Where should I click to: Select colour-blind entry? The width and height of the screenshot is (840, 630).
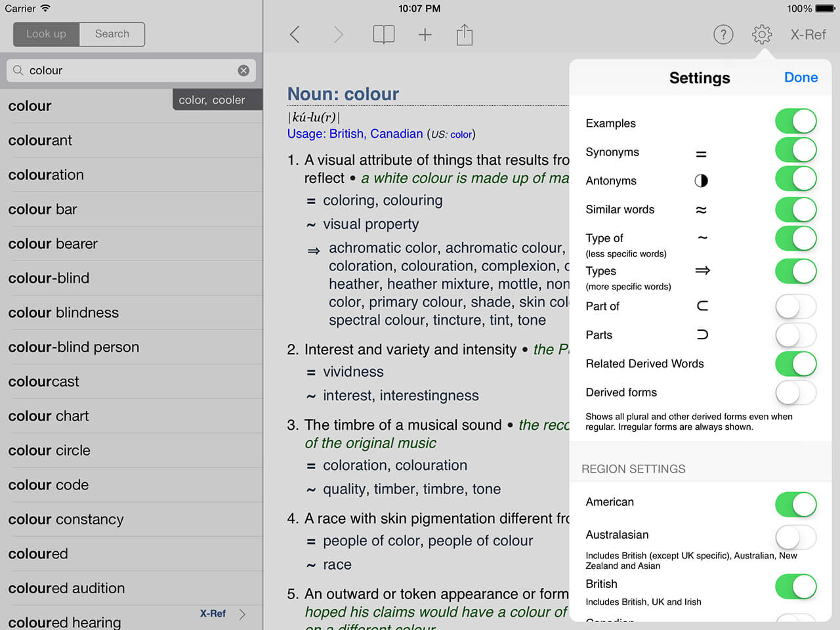coord(131,278)
